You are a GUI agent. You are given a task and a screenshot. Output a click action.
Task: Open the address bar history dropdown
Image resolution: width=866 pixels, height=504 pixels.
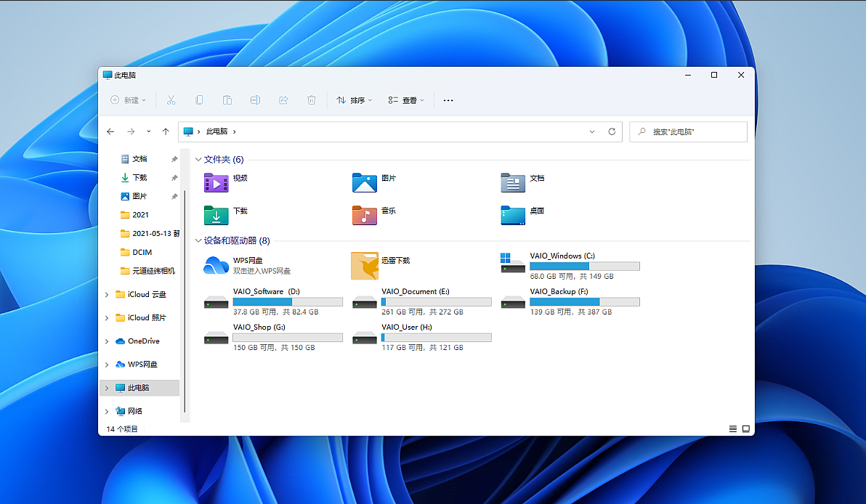592,131
